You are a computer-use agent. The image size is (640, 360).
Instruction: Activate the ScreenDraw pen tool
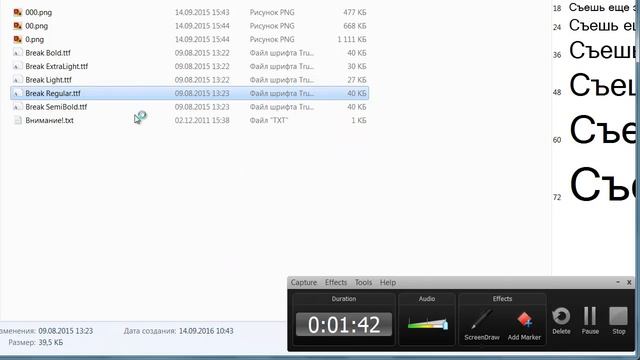(x=482, y=324)
